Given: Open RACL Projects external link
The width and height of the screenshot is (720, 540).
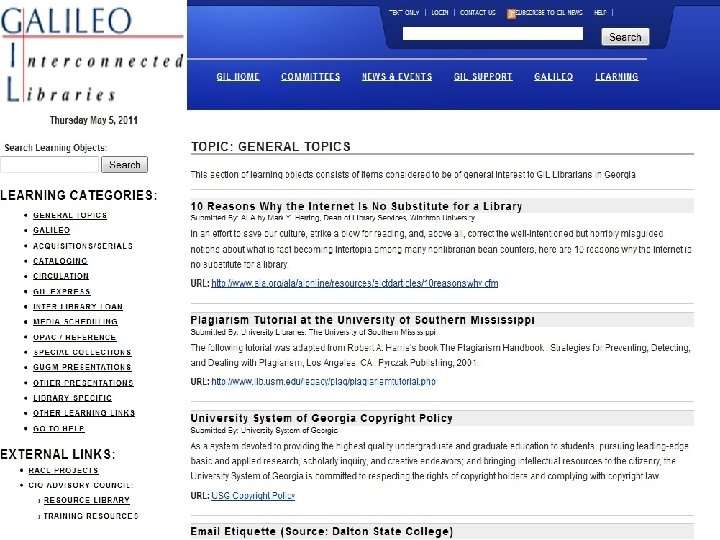Looking at the screenshot, I should click(63, 470).
